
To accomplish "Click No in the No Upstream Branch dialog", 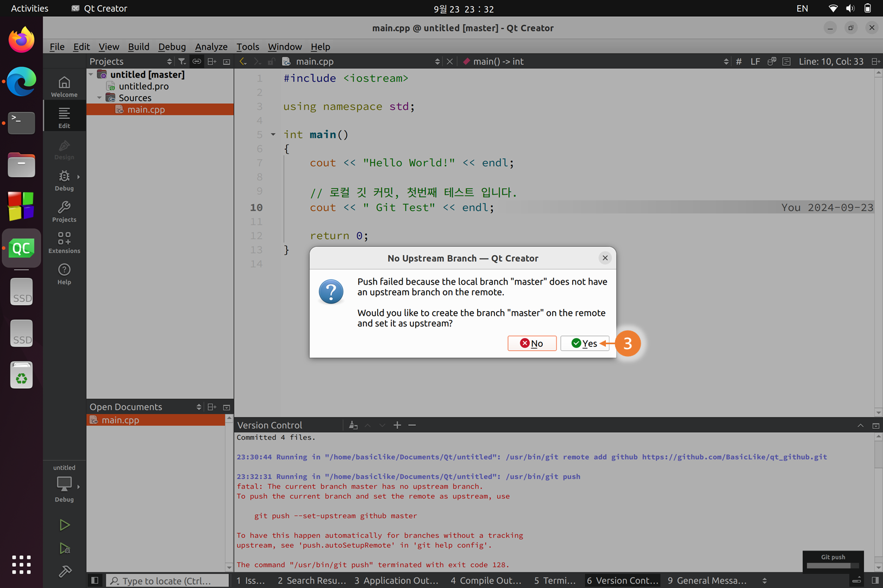I will (x=532, y=343).
